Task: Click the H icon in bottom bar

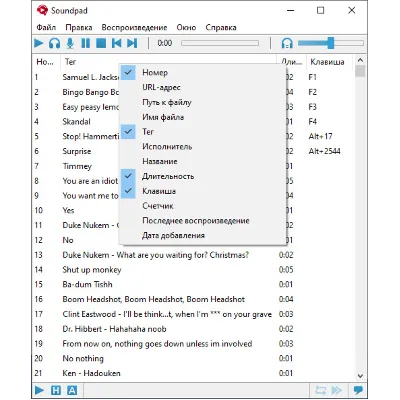Action: click(x=56, y=390)
